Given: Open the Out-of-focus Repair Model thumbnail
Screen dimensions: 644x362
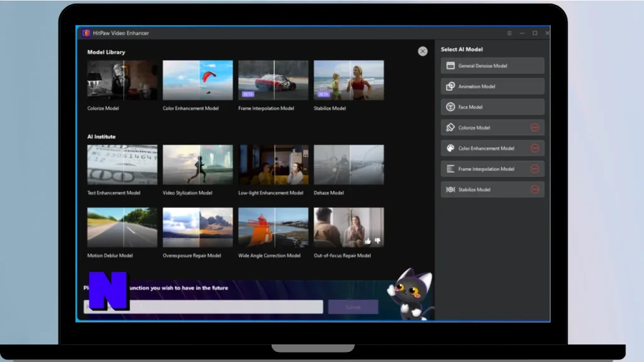Looking at the screenshot, I should tap(348, 228).
